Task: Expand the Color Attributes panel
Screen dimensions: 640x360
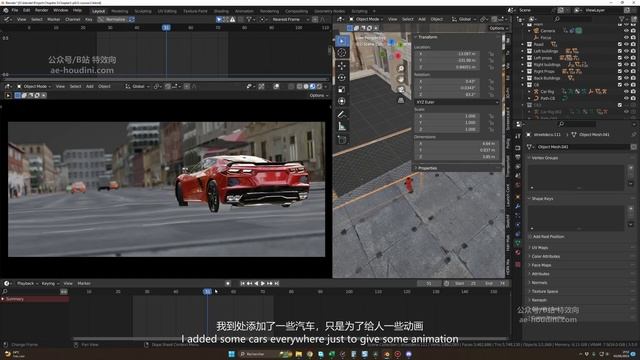Action: (544, 256)
